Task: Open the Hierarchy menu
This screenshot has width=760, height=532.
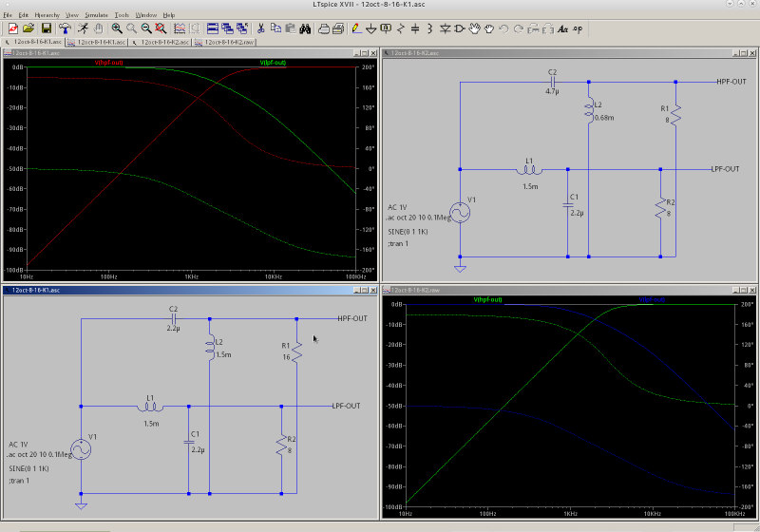Action: point(47,15)
